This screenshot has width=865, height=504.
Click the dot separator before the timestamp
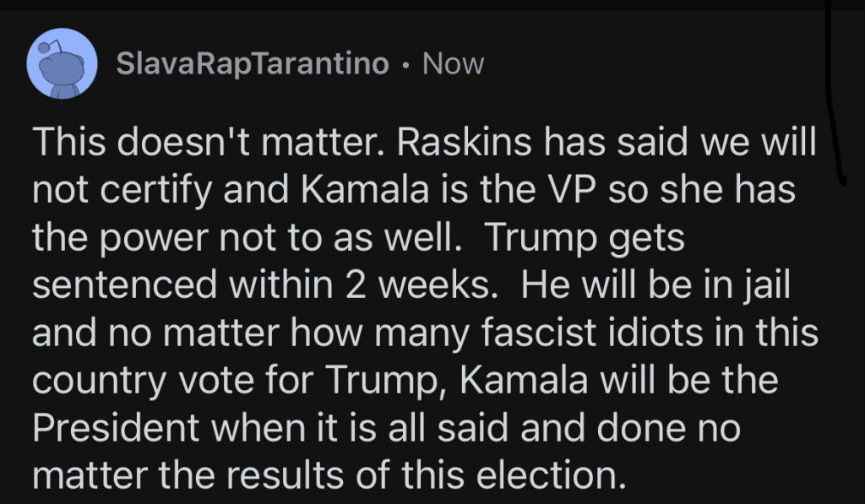(406, 63)
